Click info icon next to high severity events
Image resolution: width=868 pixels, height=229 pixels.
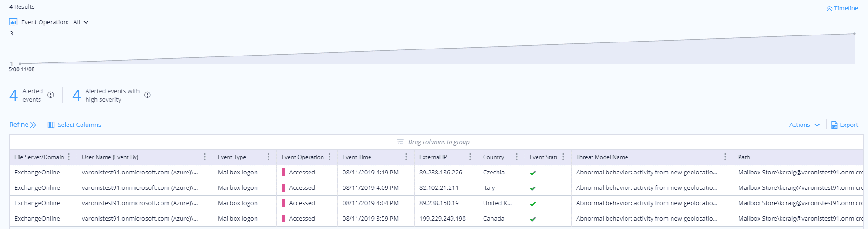(148, 95)
